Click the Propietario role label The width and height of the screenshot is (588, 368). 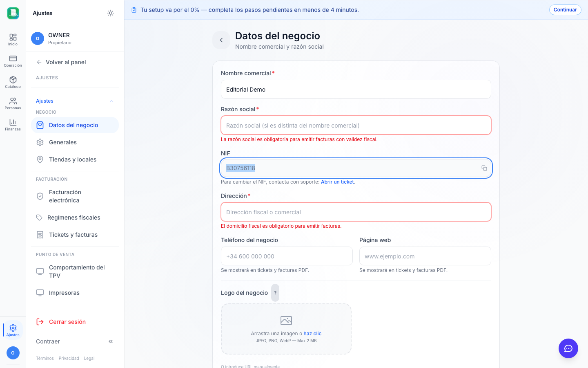point(60,43)
